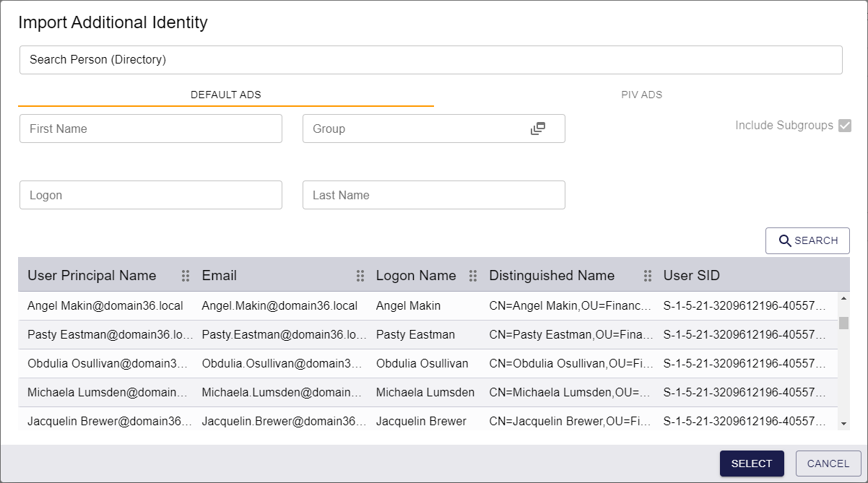This screenshot has height=483, width=868.
Task: Sort by Logon Name column header
Action: 416,276
